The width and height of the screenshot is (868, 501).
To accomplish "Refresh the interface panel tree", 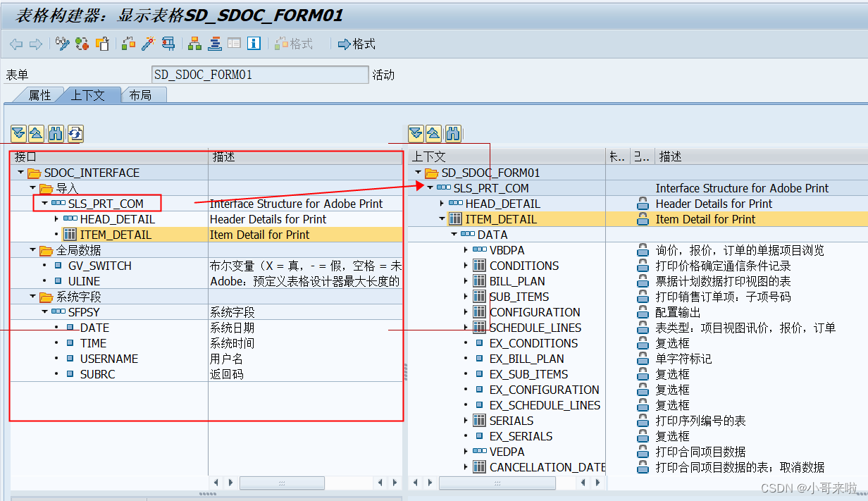I will (75, 133).
